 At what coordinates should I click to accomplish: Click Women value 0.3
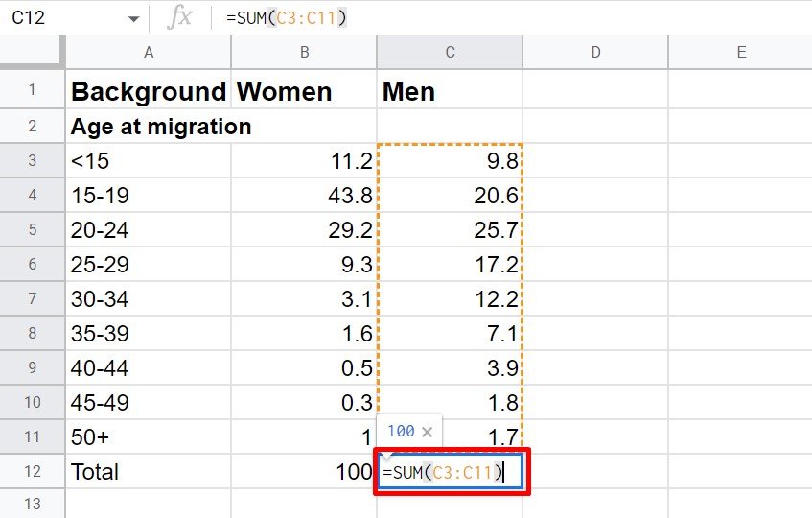[x=304, y=402]
